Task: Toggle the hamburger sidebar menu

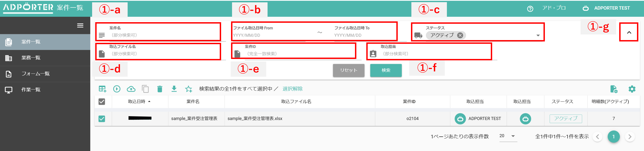Action: tap(80, 25)
